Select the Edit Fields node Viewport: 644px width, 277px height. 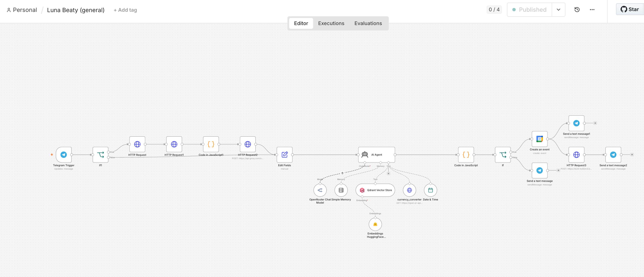pos(285,155)
